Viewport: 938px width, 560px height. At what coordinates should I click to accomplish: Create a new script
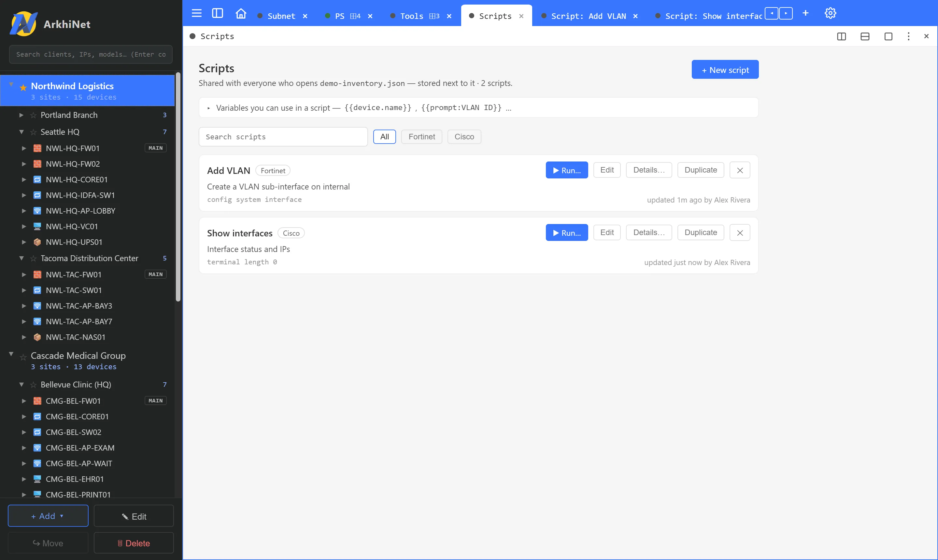coord(725,69)
